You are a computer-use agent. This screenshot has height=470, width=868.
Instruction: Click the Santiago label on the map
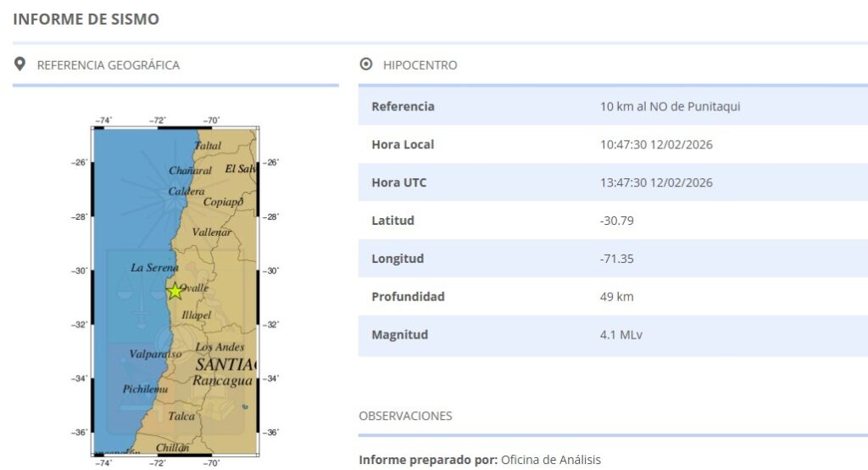225,364
